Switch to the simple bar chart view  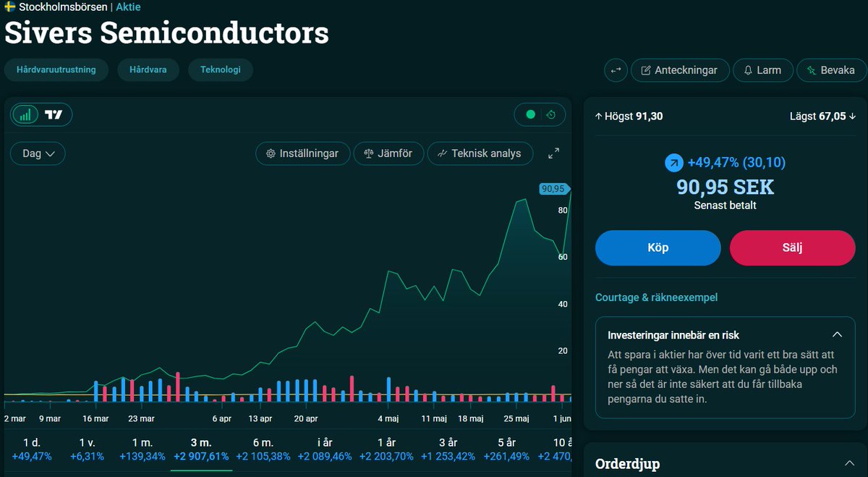pos(27,114)
